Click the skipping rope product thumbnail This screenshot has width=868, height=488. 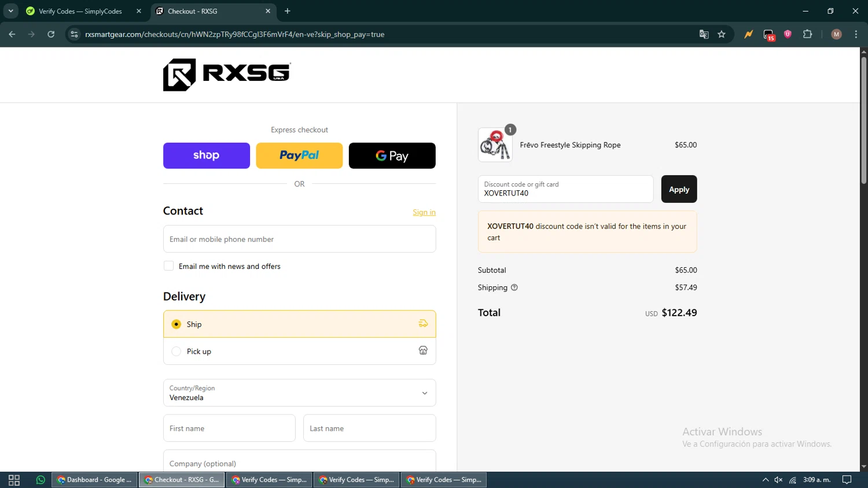[495, 145]
